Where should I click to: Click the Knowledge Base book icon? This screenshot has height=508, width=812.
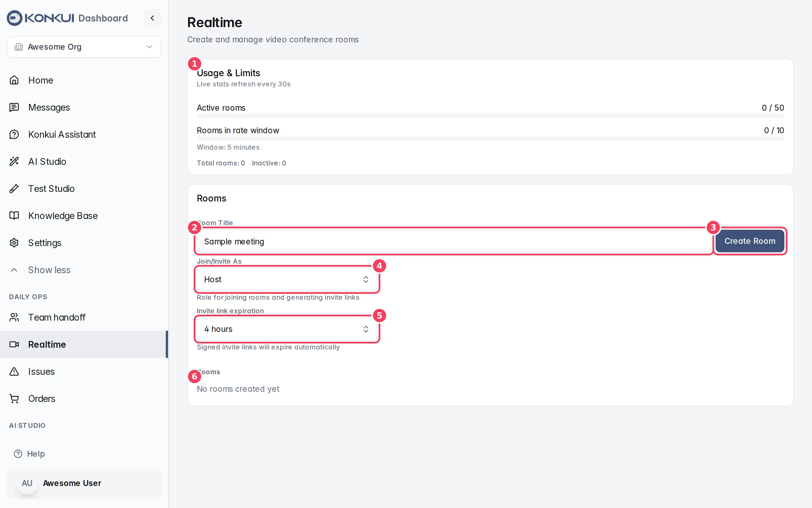point(14,216)
